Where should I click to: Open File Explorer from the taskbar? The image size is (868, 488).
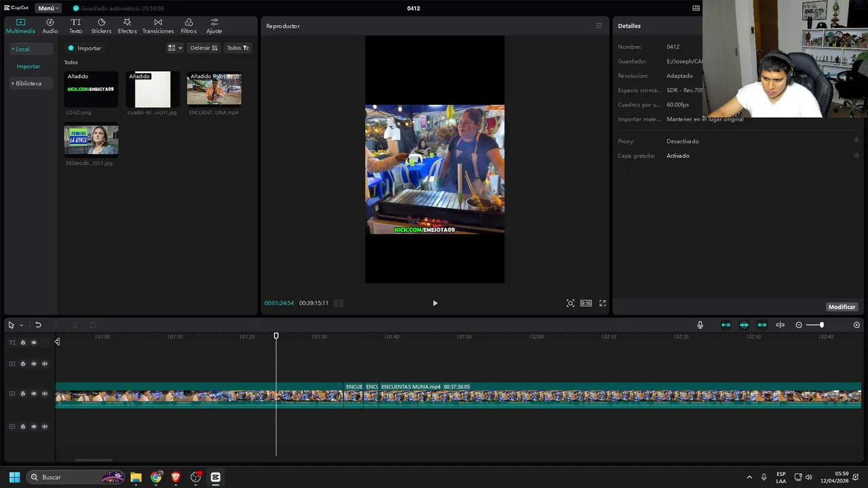[136, 477]
